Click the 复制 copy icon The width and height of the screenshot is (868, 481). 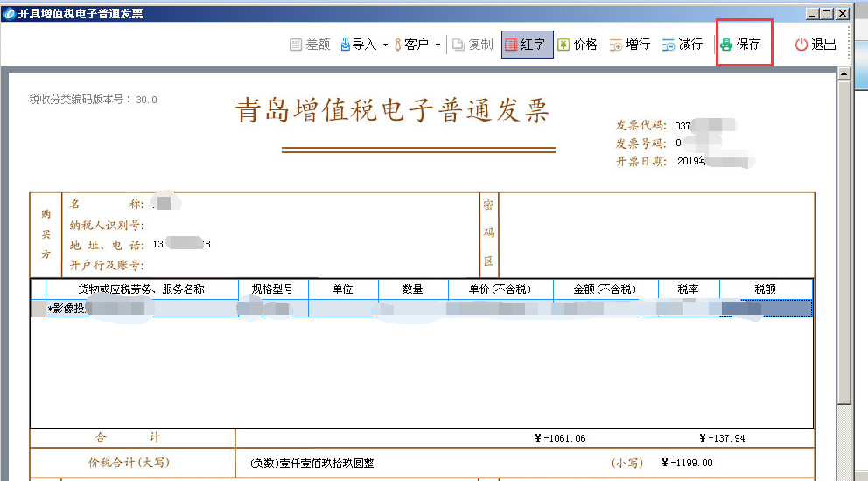(x=458, y=45)
